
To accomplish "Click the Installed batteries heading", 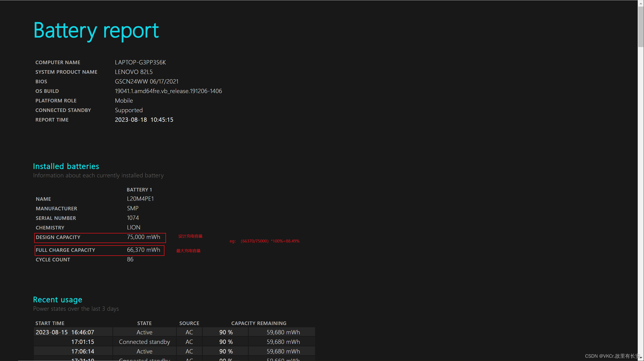I will pyautogui.click(x=66, y=166).
